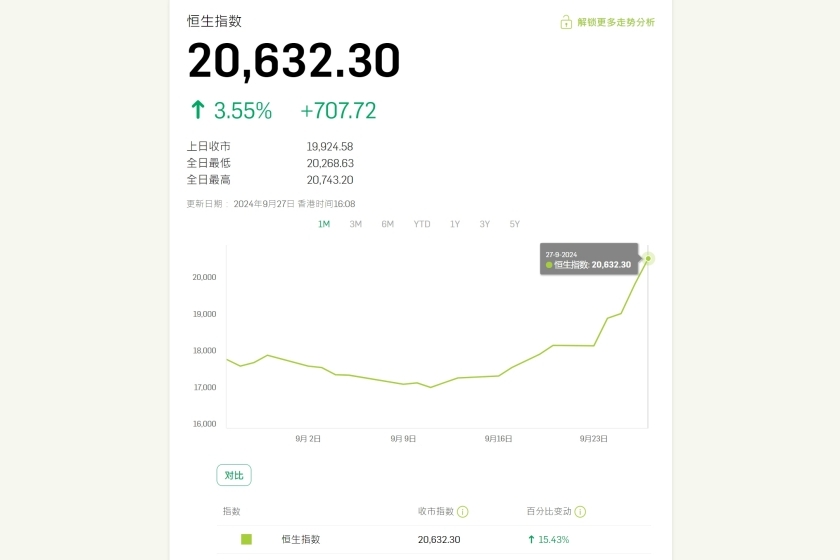Switch chart to the 6M range
Viewport: 840px width, 560px height.
tap(387, 224)
